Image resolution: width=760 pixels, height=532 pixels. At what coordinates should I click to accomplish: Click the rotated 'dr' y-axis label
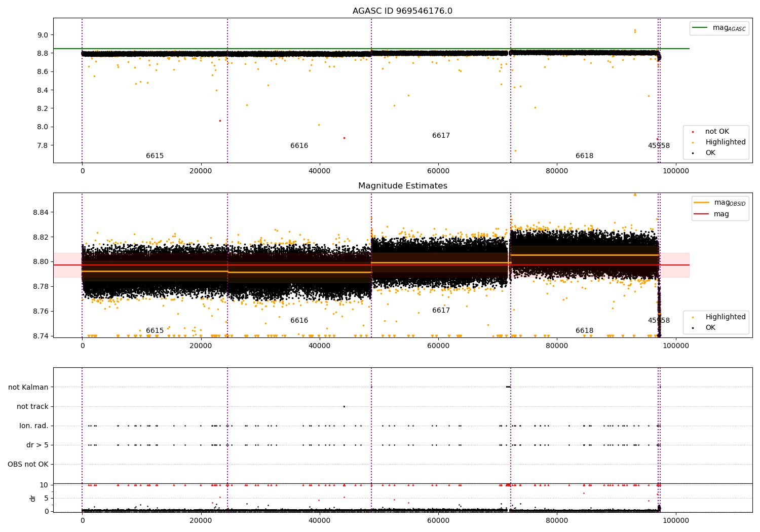(x=32, y=498)
